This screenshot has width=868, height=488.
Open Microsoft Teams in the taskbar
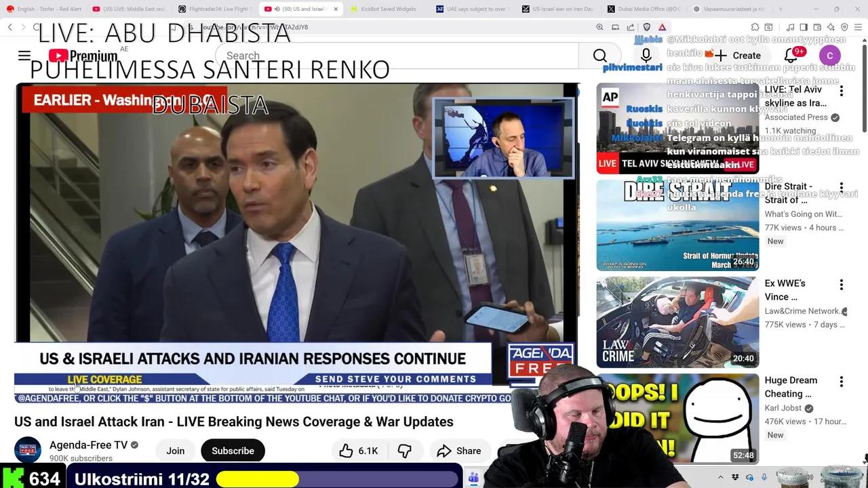tap(473, 478)
